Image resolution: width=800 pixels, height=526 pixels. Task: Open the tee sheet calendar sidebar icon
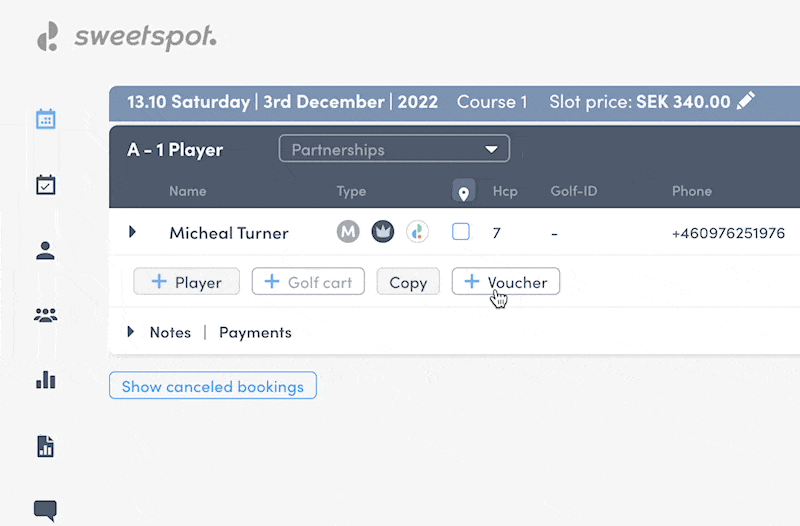pyautogui.click(x=45, y=119)
